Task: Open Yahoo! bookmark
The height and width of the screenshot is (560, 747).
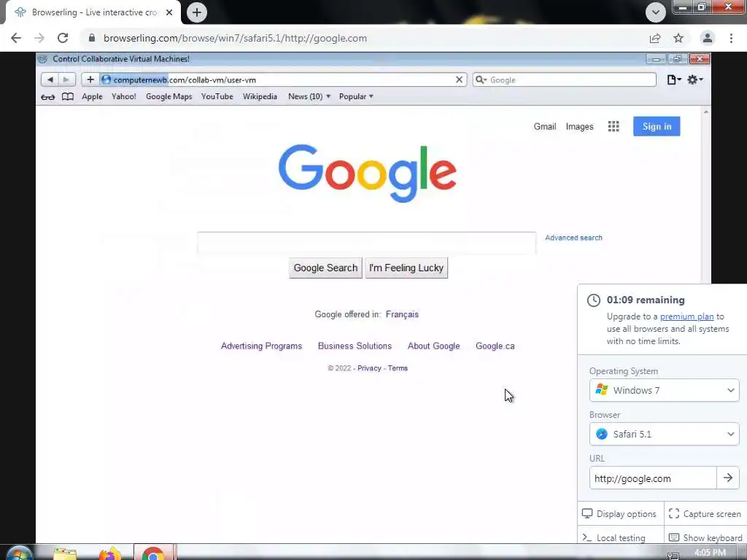Action: [x=124, y=97]
